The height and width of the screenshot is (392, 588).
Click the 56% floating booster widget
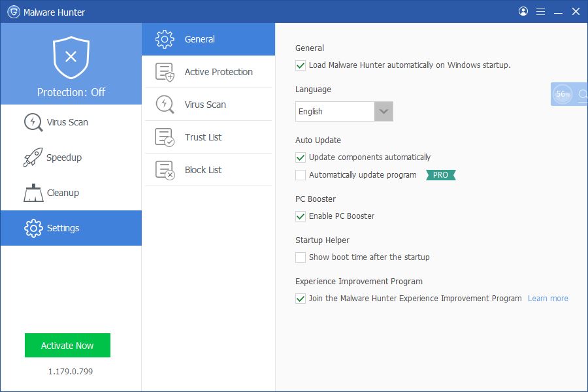569,94
